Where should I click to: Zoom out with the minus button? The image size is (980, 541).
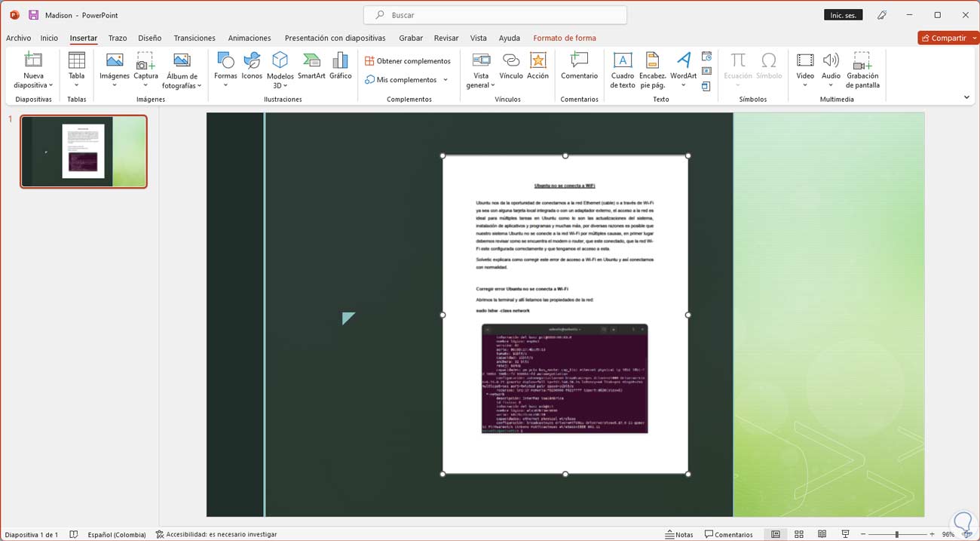[863, 534]
